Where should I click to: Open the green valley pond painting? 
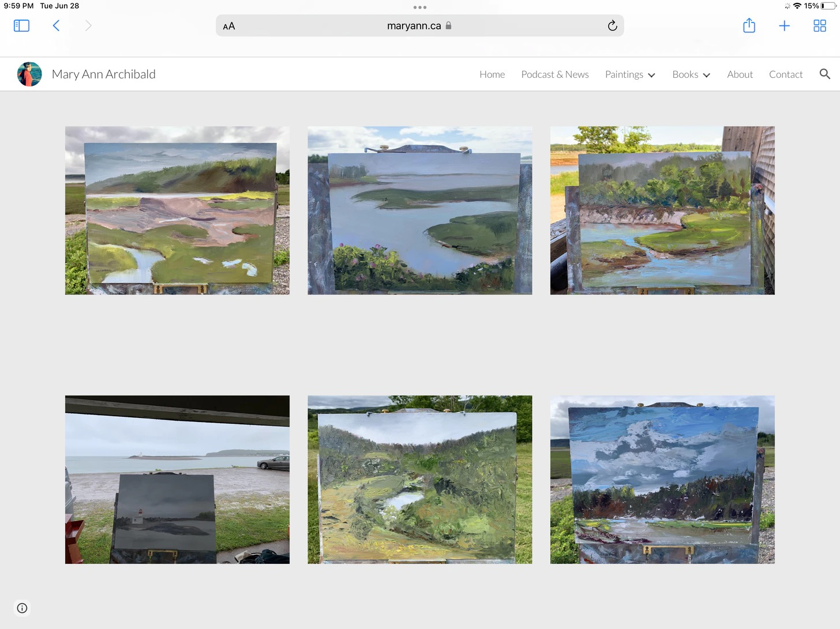click(x=420, y=480)
